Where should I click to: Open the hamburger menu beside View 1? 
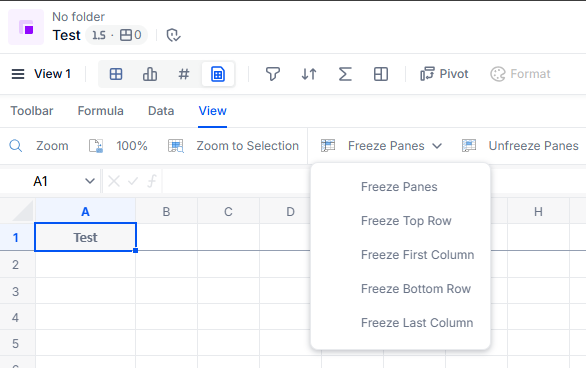click(18, 74)
